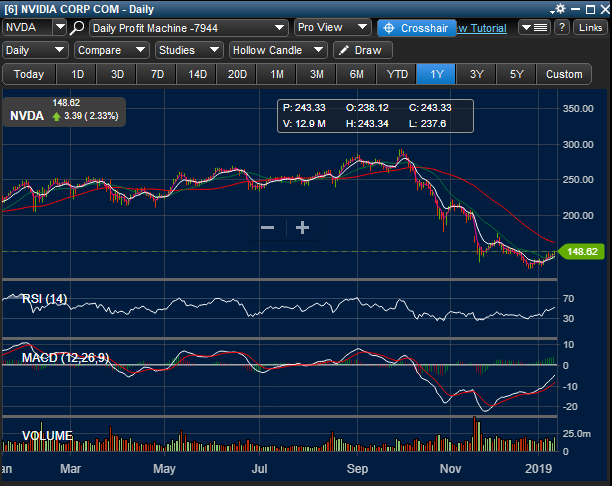
Task: Select the 20D range tab
Action: click(237, 74)
